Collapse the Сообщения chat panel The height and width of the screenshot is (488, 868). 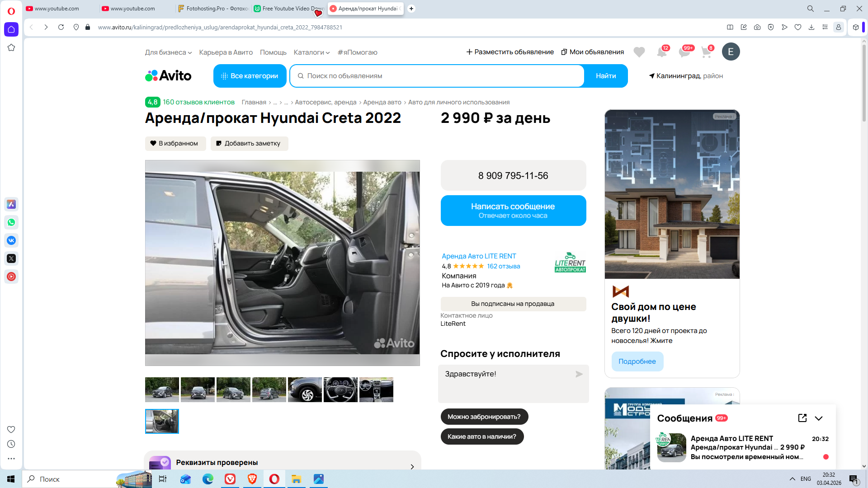818,418
